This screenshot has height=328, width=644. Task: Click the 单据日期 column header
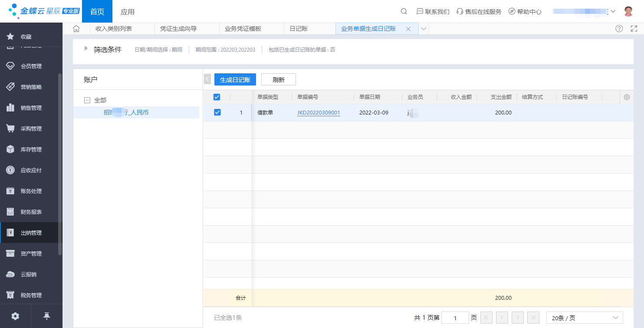click(x=370, y=97)
